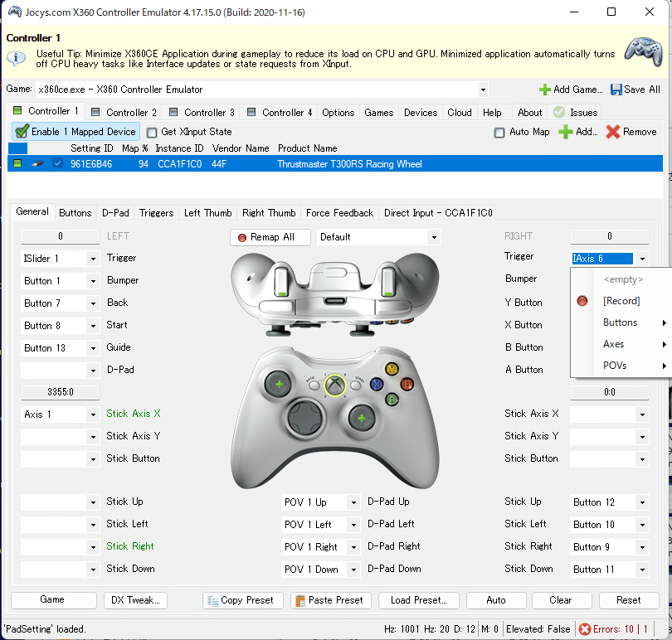Click the yellow Y button on controller image
Screen dimensions: 672x640
tap(392, 368)
